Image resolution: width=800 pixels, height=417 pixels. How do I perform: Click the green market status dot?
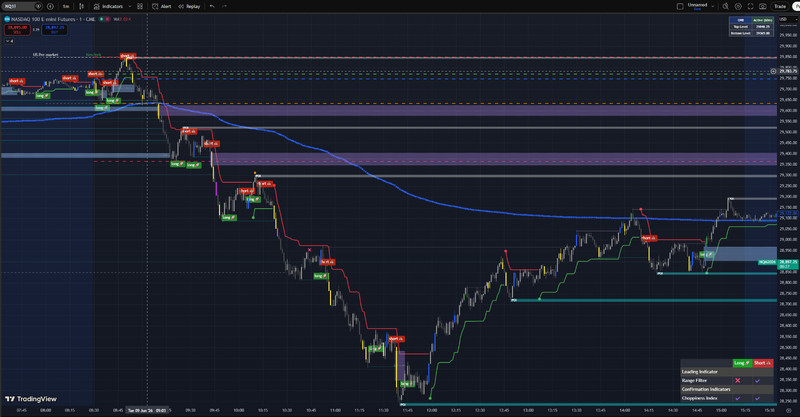click(x=102, y=19)
